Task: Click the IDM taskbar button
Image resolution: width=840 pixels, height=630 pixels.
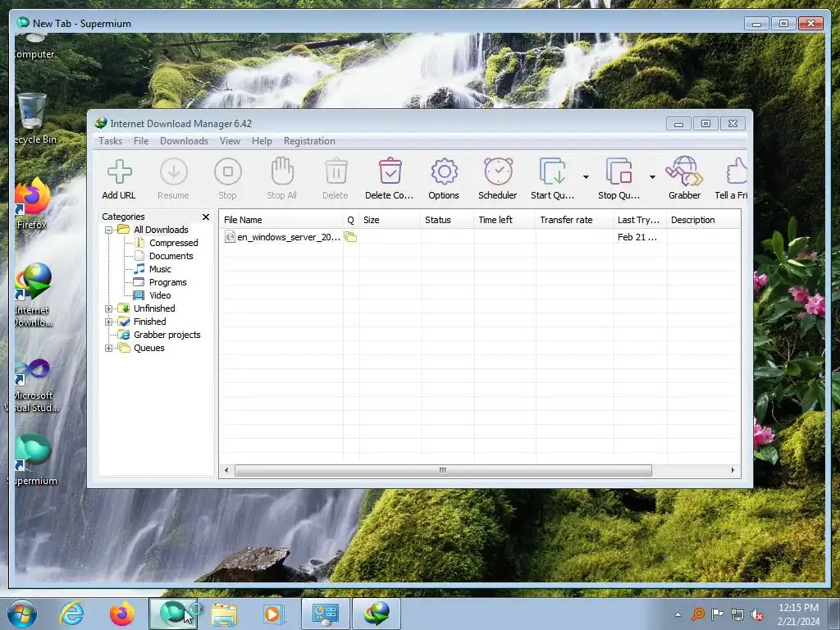Action: (x=377, y=614)
